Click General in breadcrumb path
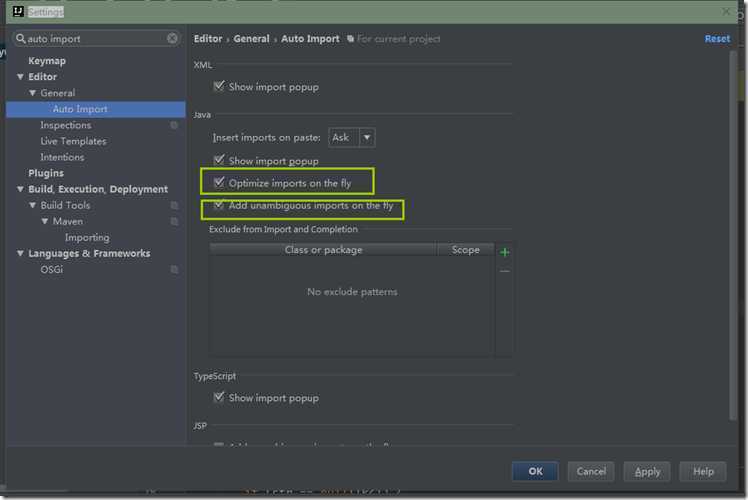The height and width of the screenshot is (500, 748). point(251,39)
